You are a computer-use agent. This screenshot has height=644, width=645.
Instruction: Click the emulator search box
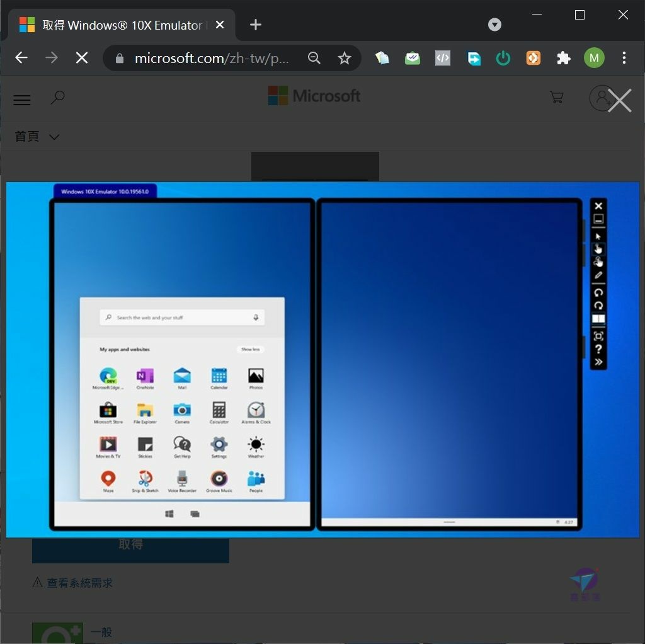[x=182, y=317]
